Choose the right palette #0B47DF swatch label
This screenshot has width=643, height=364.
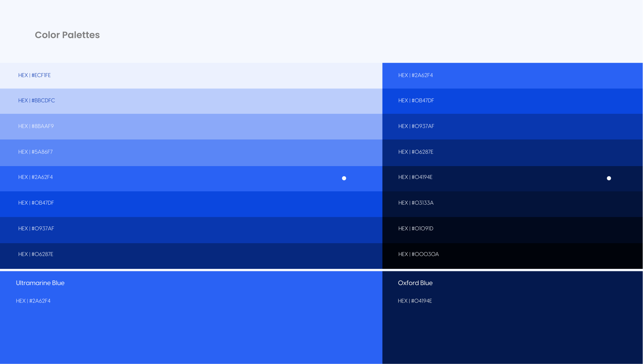pyautogui.click(x=416, y=101)
